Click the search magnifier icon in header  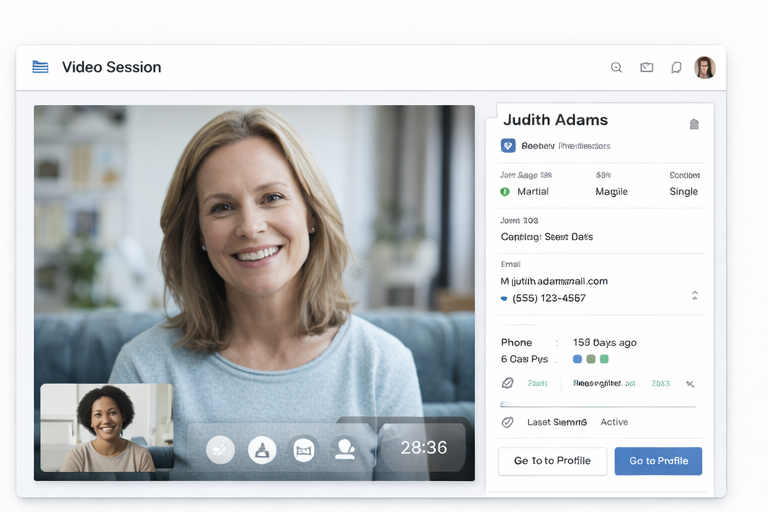(616, 68)
